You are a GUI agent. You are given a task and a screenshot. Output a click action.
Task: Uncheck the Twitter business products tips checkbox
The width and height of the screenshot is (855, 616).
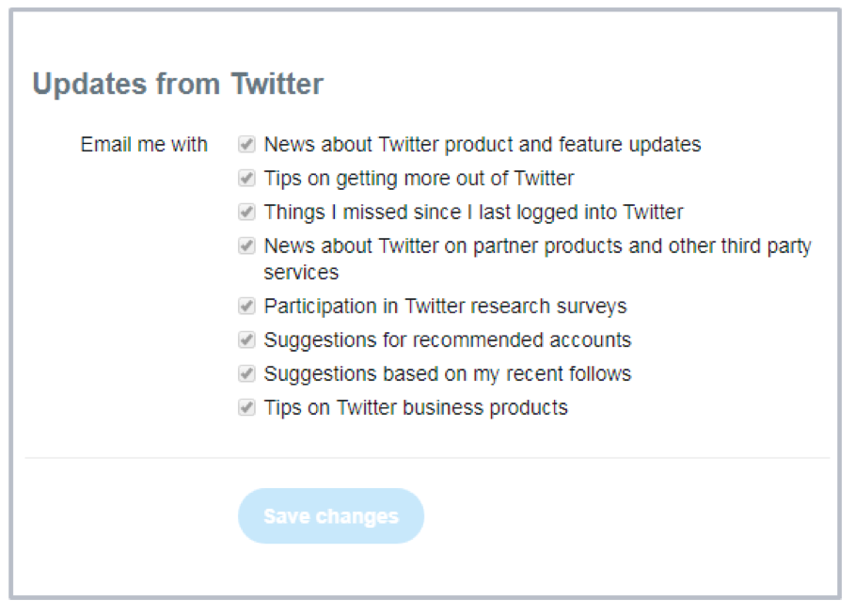tap(246, 407)
